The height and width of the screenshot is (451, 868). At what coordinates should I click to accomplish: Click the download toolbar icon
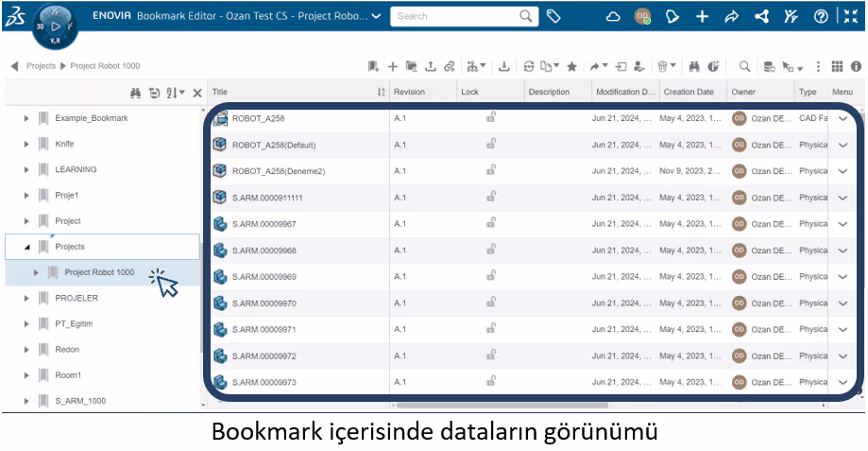tap(503, 66)
